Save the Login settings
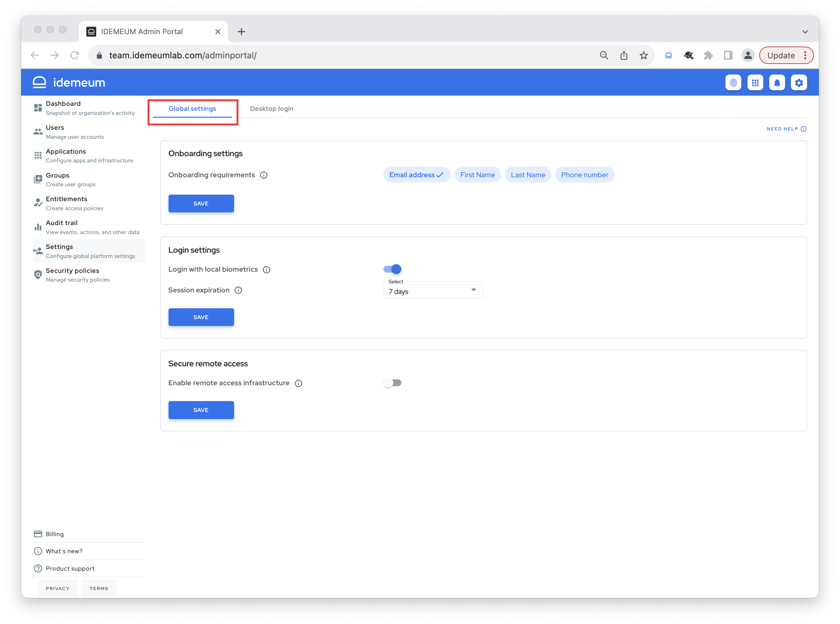Image resolution: width=840 pixels, height=624 pixels. 201,317
